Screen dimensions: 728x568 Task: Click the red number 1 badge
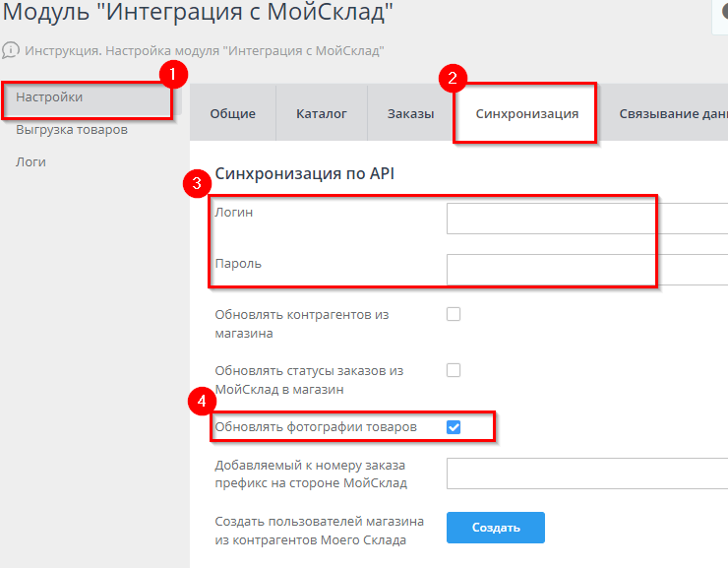[x=175, y=74]
